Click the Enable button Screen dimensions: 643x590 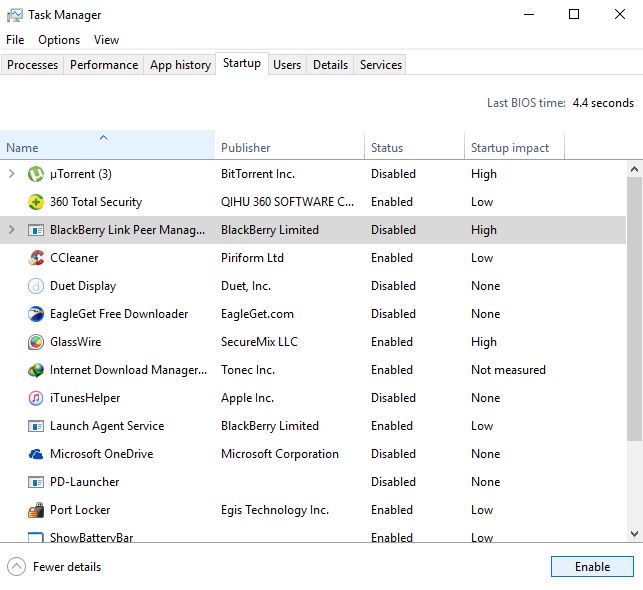click(592, 567)
